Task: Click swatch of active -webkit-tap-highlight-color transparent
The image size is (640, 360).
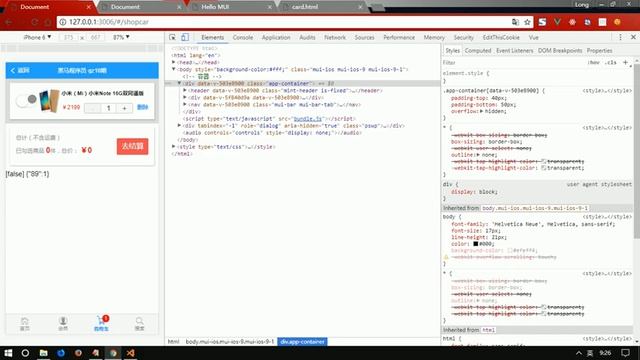Action: (544, 168)
